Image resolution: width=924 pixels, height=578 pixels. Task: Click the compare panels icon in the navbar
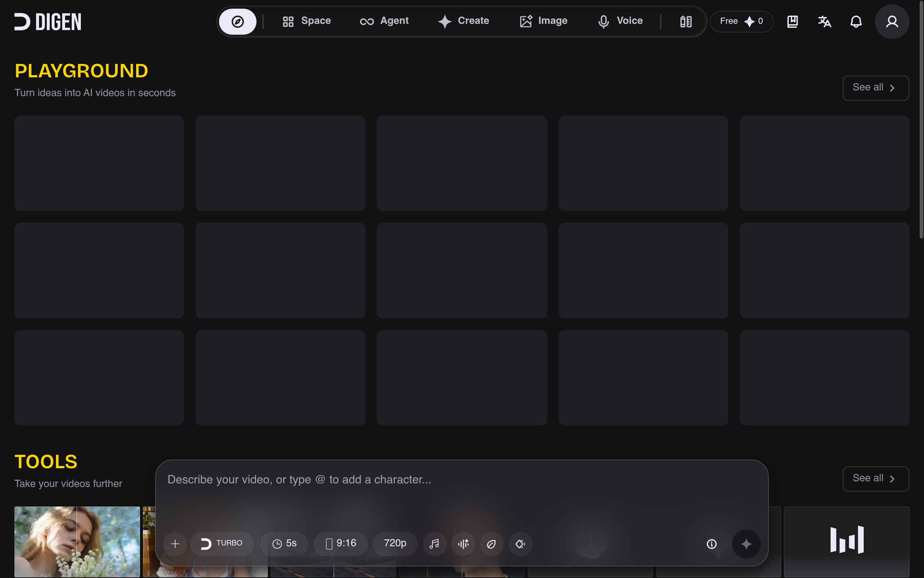pos(686,21)
